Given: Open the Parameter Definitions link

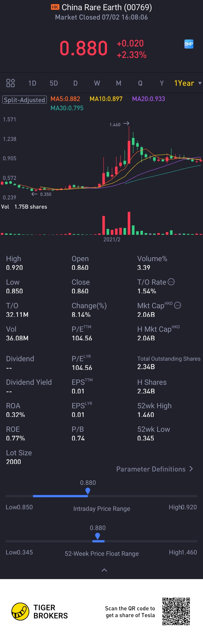Looking at the screenshot, I should point(151,469).
